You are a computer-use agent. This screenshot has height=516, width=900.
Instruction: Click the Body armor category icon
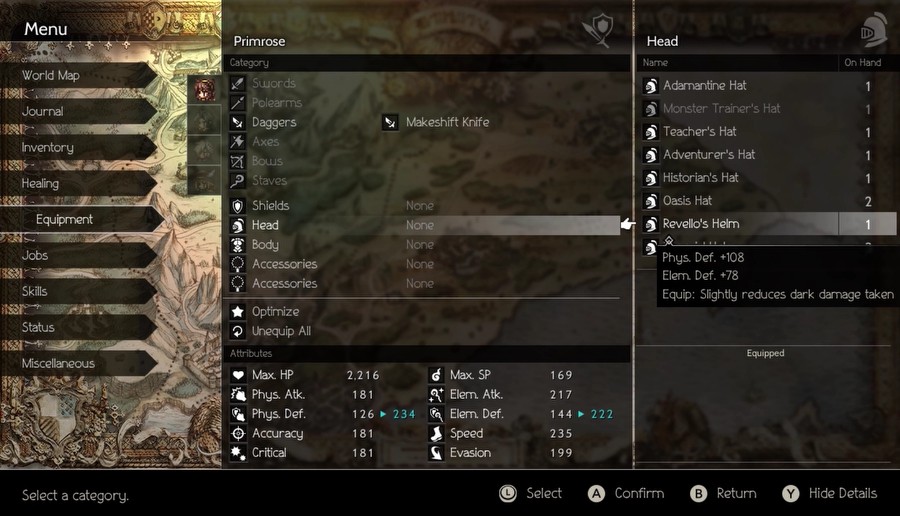[238, 245]
